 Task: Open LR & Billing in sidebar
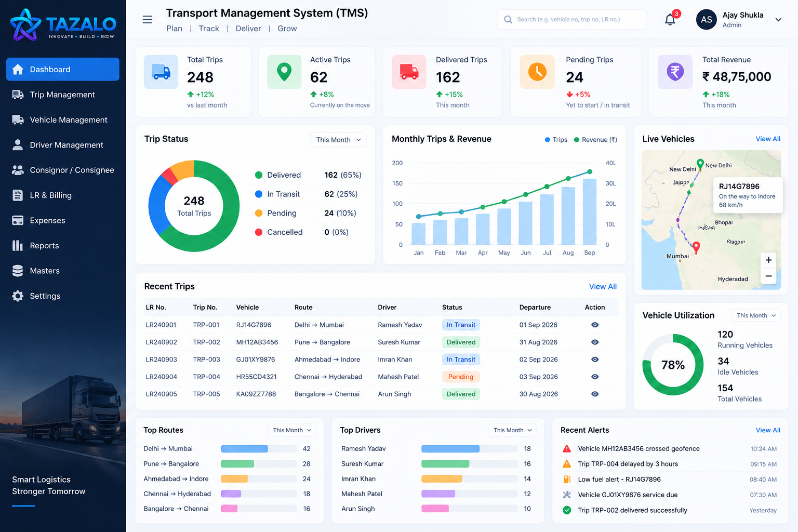point(63,195)
